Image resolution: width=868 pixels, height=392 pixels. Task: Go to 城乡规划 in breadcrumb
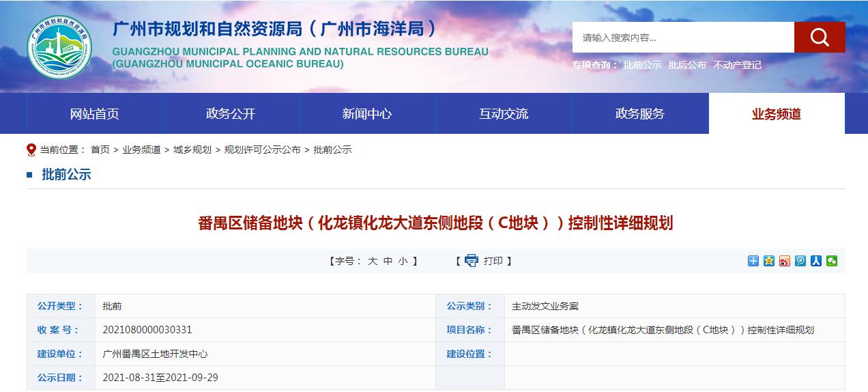(192, 150)
